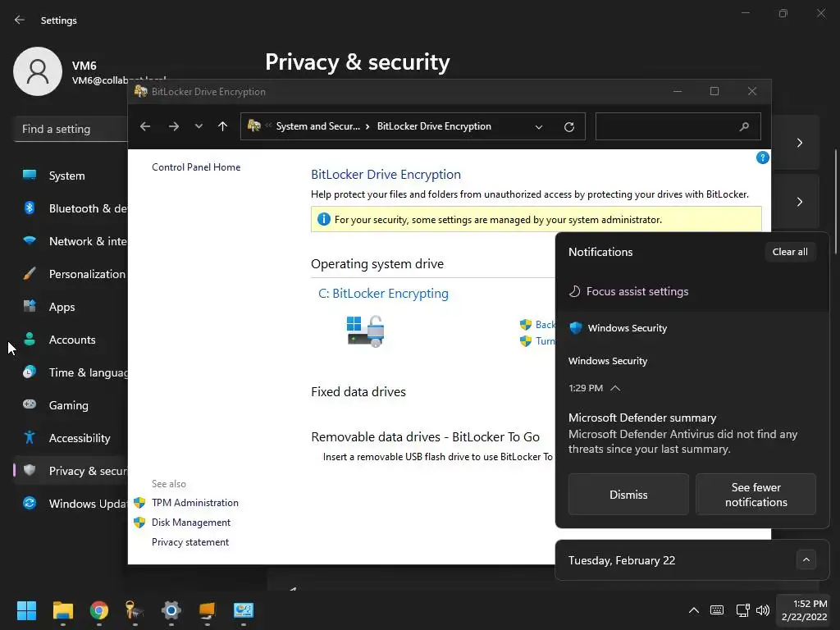This screenshot has height=630, width=840.
Task: Go up one level in Control Panel
Action: click(x=223, y=126)
